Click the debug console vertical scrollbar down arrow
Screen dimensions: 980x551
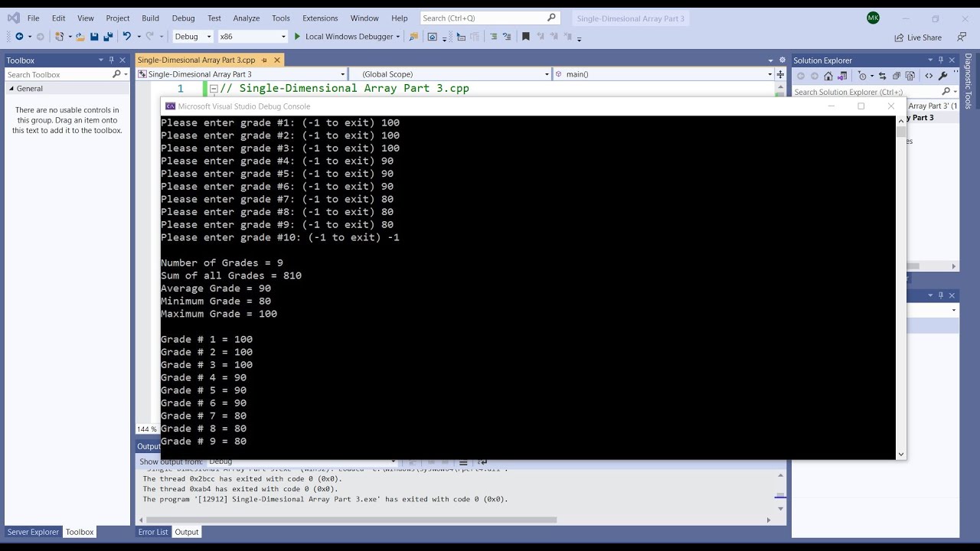[x=900, y=454]
